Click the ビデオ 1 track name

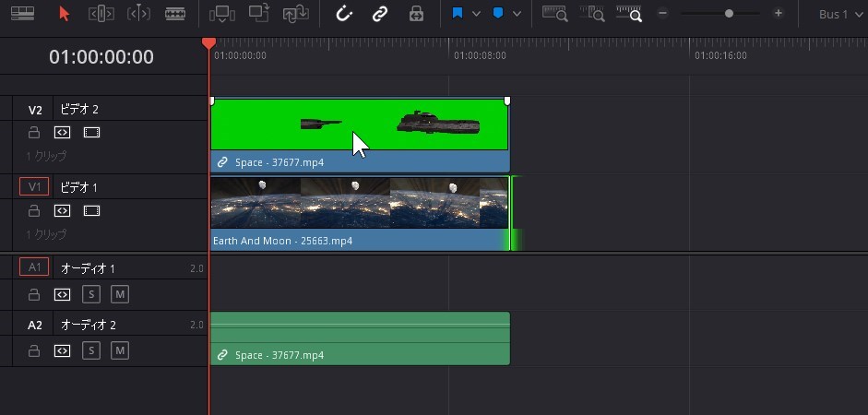78,187
